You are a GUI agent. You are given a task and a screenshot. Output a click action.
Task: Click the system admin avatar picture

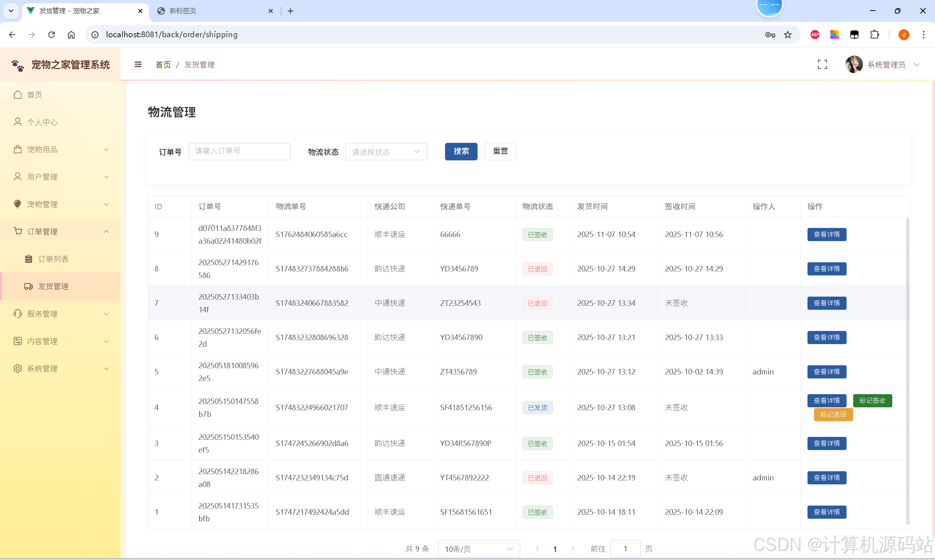click(x=854, y=65)
